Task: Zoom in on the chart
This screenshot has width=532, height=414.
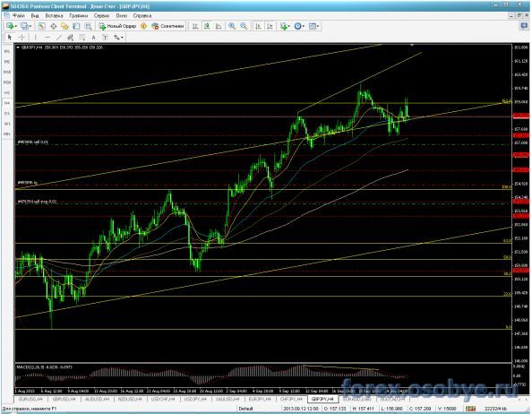Action: pyautogui.click(x=232, y=26)
